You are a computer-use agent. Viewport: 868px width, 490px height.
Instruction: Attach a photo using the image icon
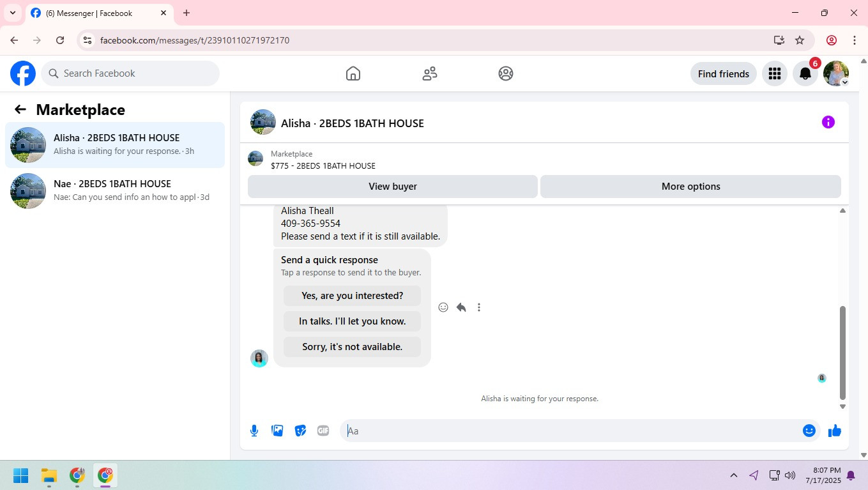[x=277, y=431]
